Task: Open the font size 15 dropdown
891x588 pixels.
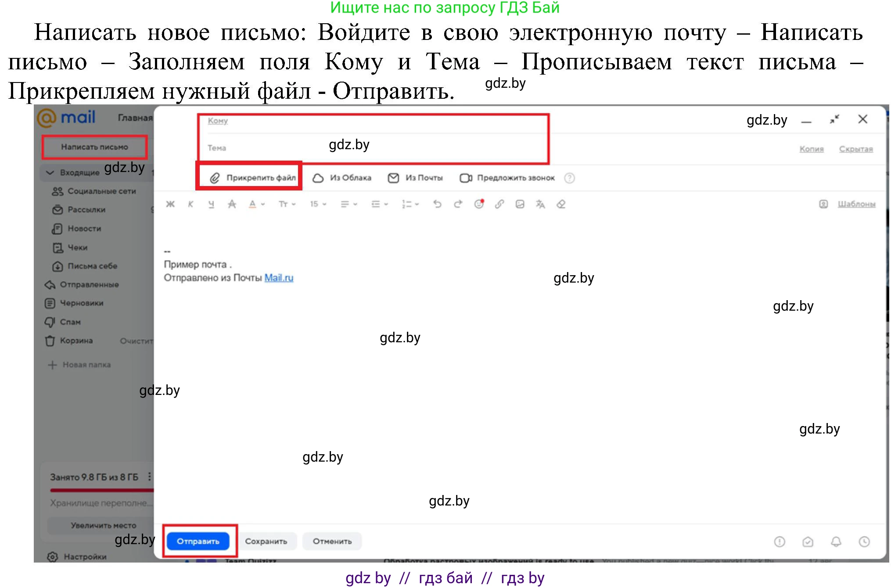Action: click(317, 204)
